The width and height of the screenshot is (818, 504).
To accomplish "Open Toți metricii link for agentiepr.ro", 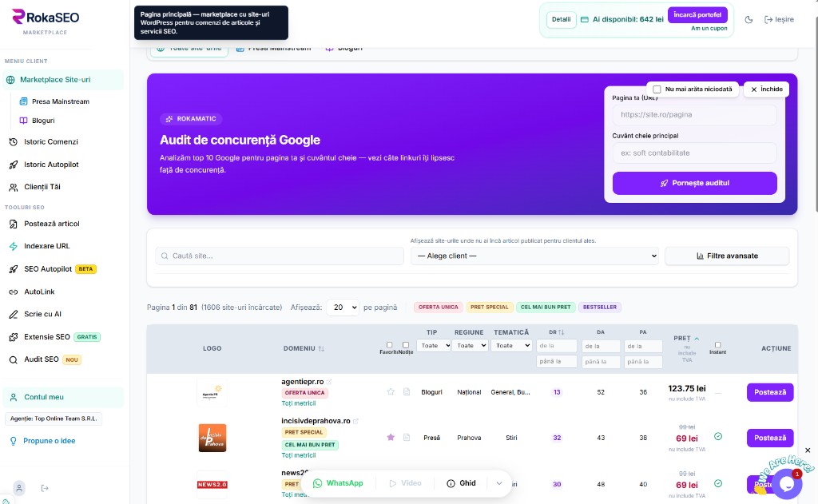I will (299, 403).
